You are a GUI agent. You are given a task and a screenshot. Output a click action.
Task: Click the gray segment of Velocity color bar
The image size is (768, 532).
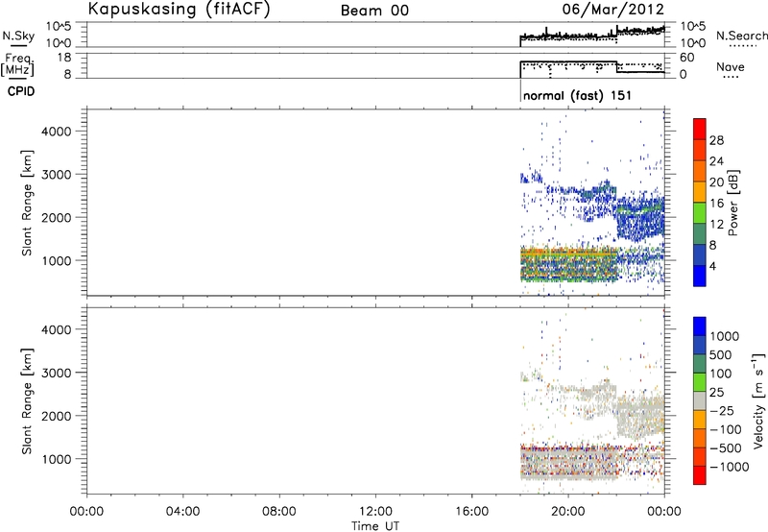[x=700, y=400]
